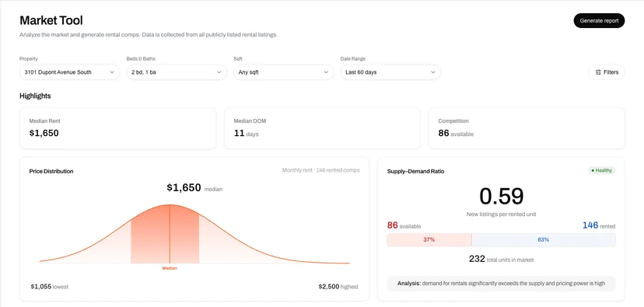Expand the Beds & Baths dropdown
Image resolution: width=644 pixels, height=307 pixels.
click(x=177, y=72)
